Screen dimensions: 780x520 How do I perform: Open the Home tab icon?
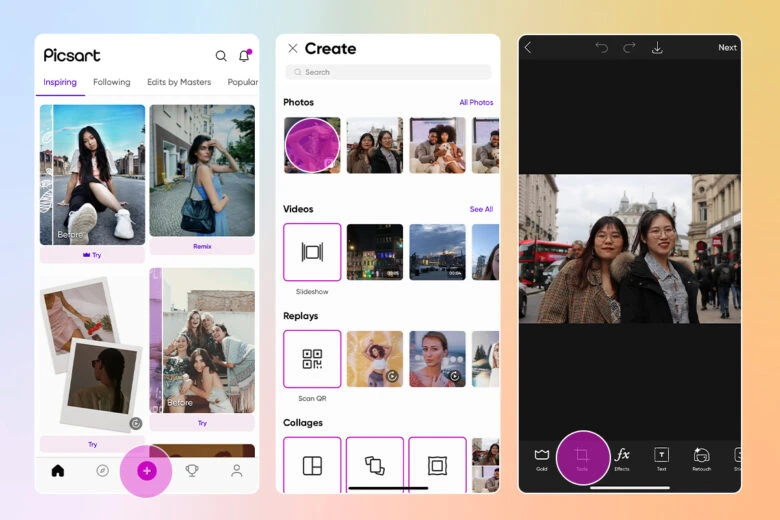click(57, 471)
